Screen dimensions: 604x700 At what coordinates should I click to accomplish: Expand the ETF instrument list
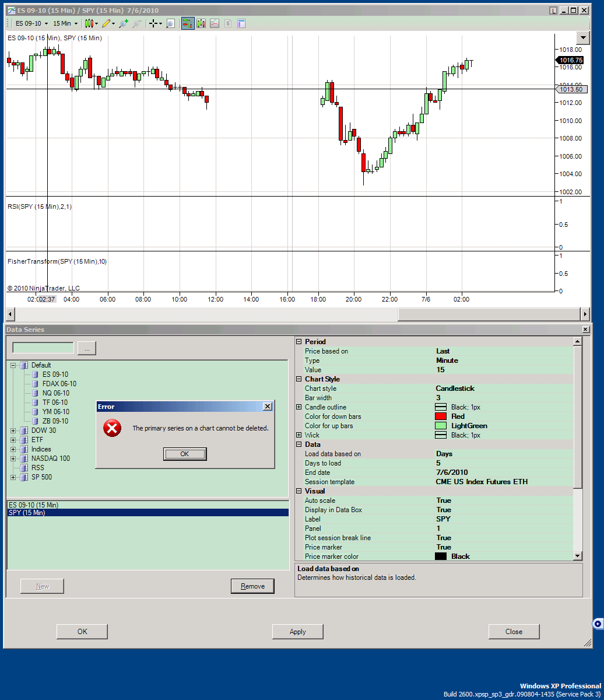tap(13, 440)
